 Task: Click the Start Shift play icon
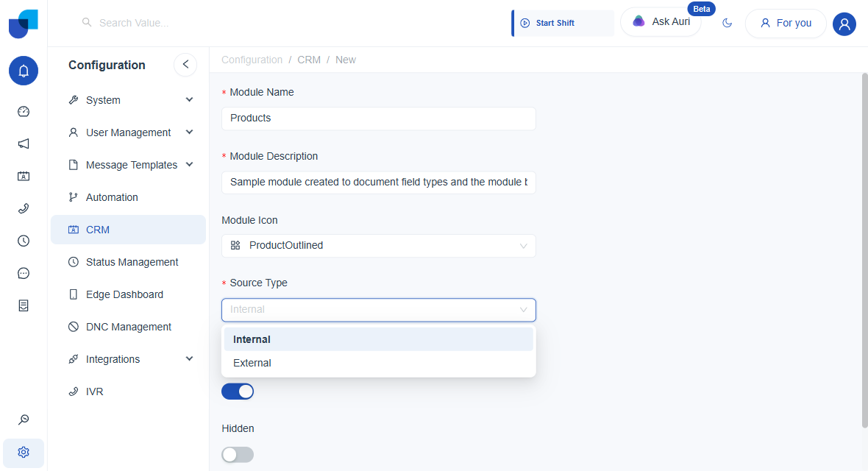coord(524,24)
